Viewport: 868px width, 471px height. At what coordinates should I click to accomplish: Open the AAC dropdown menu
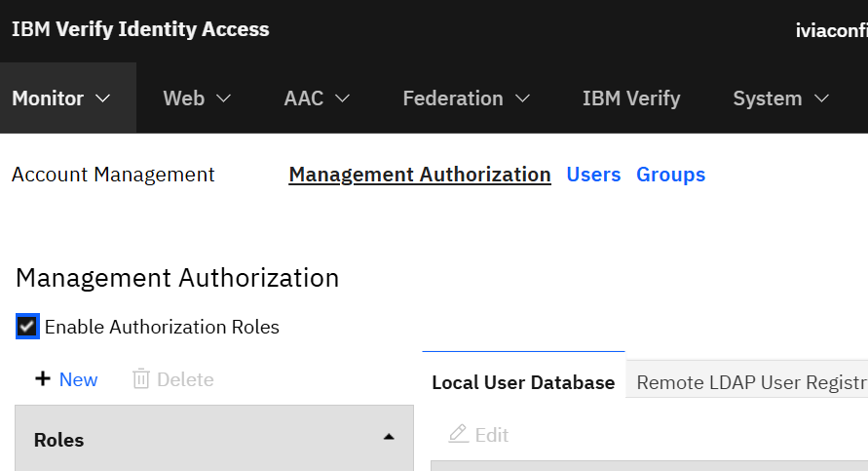coord(317,98)
